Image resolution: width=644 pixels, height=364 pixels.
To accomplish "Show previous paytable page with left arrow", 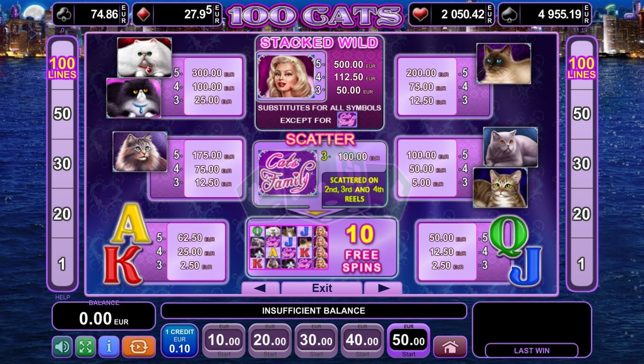I will [x=260, y=288].
